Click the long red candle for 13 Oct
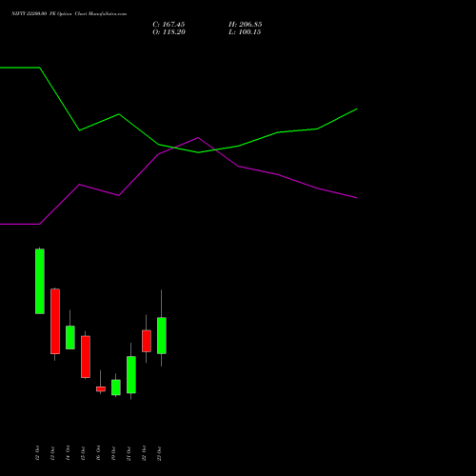 coord(55,321)
